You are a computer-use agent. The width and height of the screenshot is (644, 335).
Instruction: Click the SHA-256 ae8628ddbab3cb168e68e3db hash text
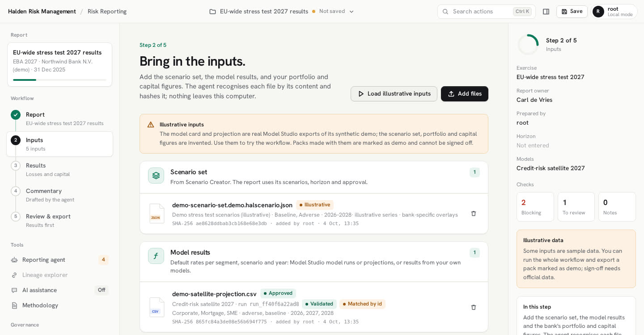click(220, 223)
